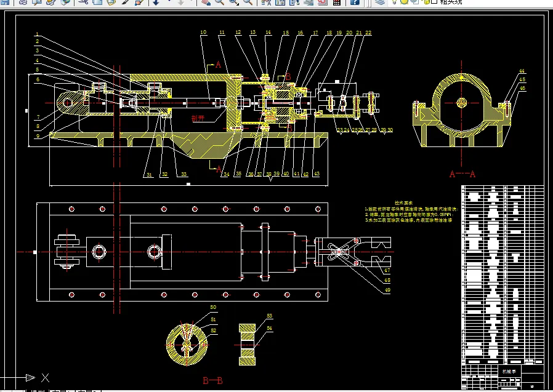Viewport: 553px width, 392px height.
Task: Click the Cut scissors icon
Action: tap(83, 2)
